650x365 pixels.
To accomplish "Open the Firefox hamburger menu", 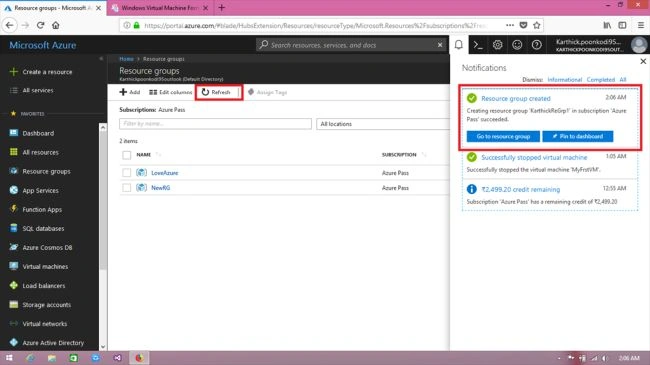I will pos(641,25).
